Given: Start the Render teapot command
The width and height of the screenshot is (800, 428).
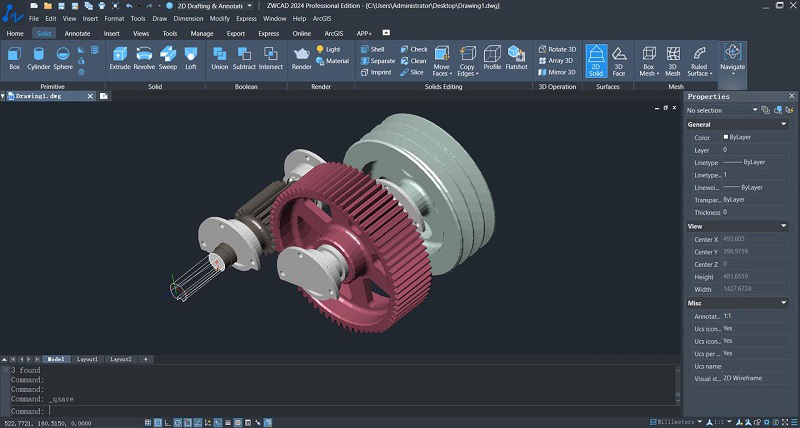Looking at the screenshot, I should [302, 58].
